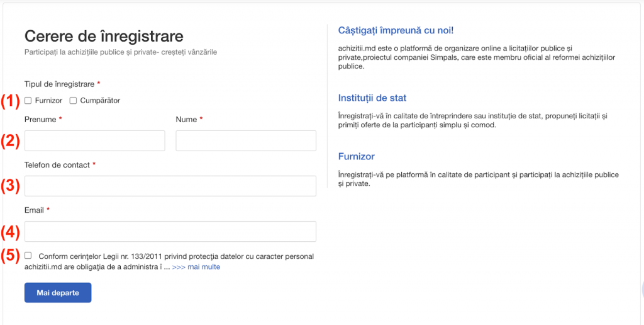Click the 'Instituții de stat' heading
The image size is (644, 325).
[x=372, y=98]
